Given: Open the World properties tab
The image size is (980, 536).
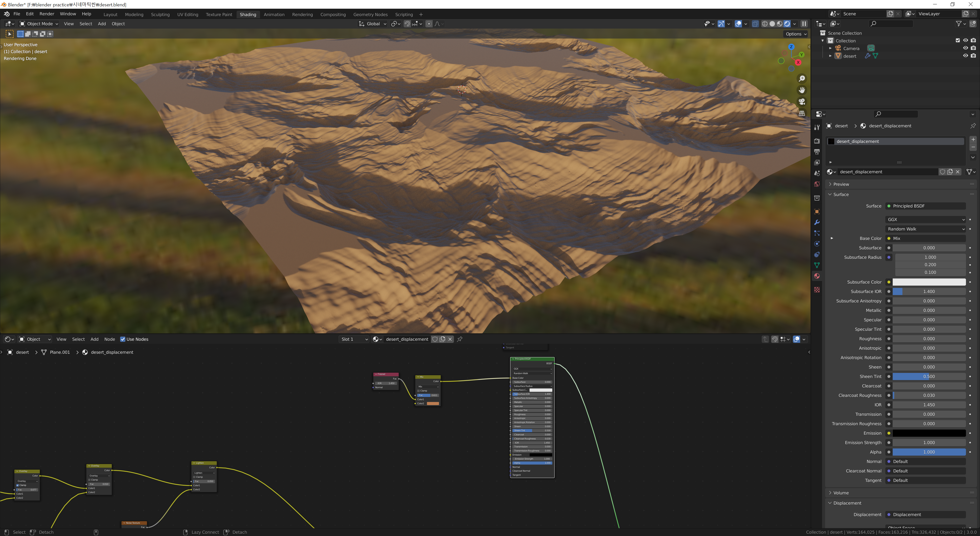Looking at the screenshot, I should click(x=817, y=184).
